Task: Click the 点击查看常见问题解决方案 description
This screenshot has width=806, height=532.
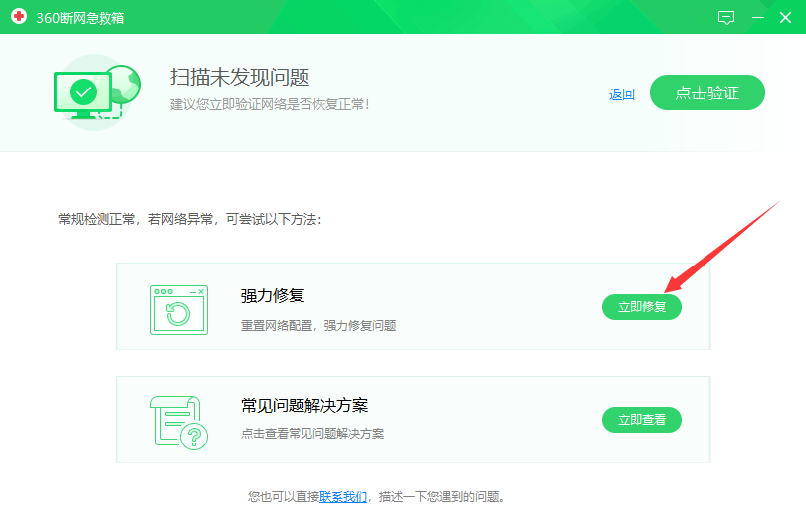Action: 312,434
